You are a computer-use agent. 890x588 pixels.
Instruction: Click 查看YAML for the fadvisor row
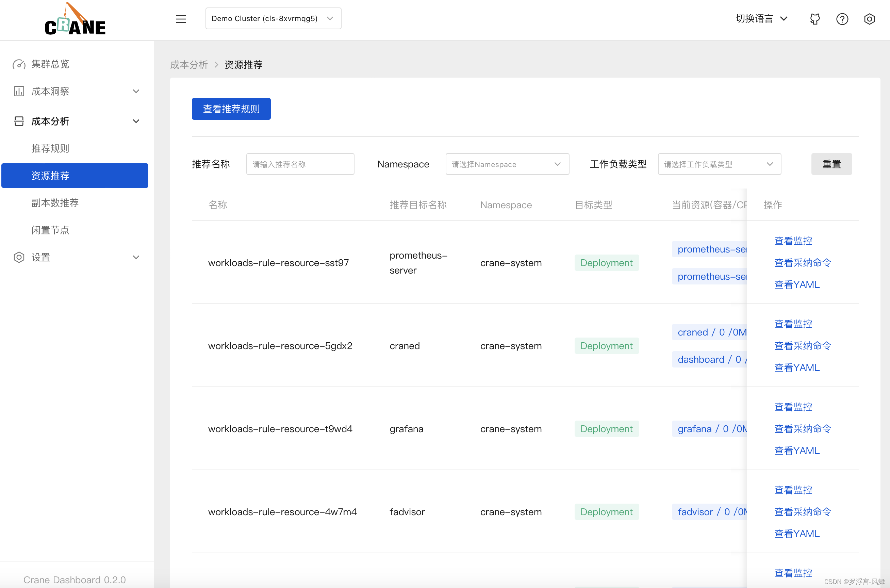point(797,533)
